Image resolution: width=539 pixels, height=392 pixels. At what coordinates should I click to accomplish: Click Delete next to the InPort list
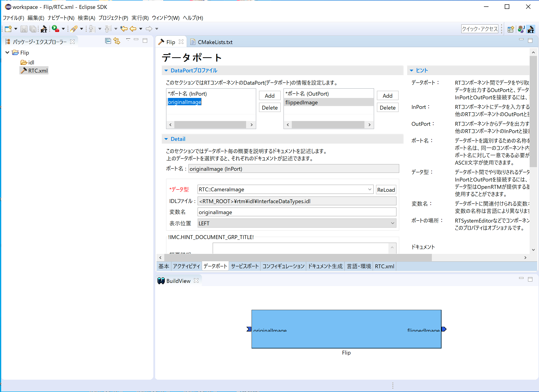click(270, 108)
